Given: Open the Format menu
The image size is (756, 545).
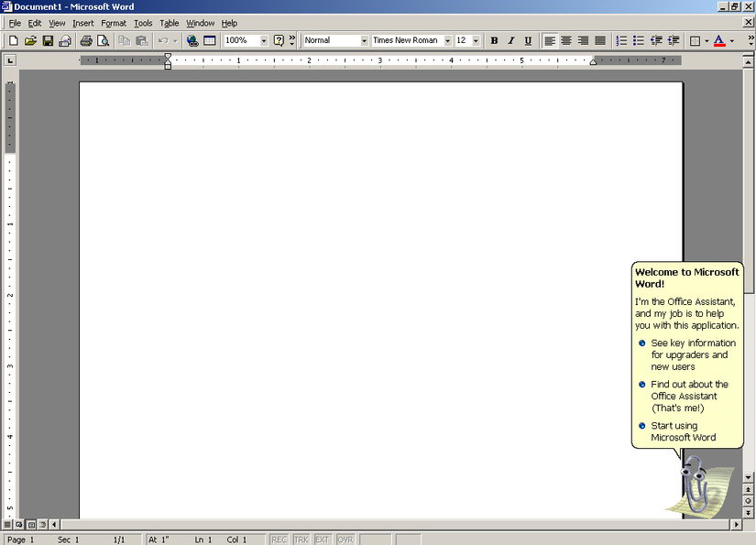Looking at the screenshot, I should tap(114, 23).
